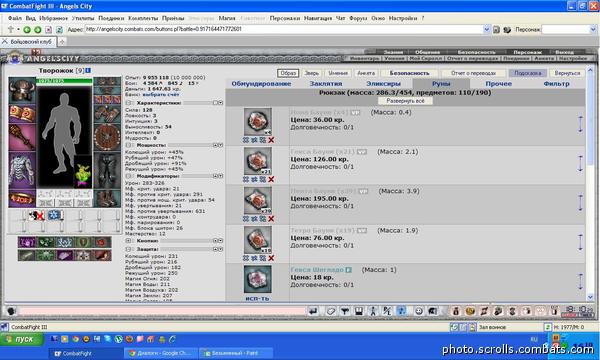Image resolution: width=600 pixels, height=360 pixels.
Task: Click the Развернуть всё button
Action: pos(405,101)
